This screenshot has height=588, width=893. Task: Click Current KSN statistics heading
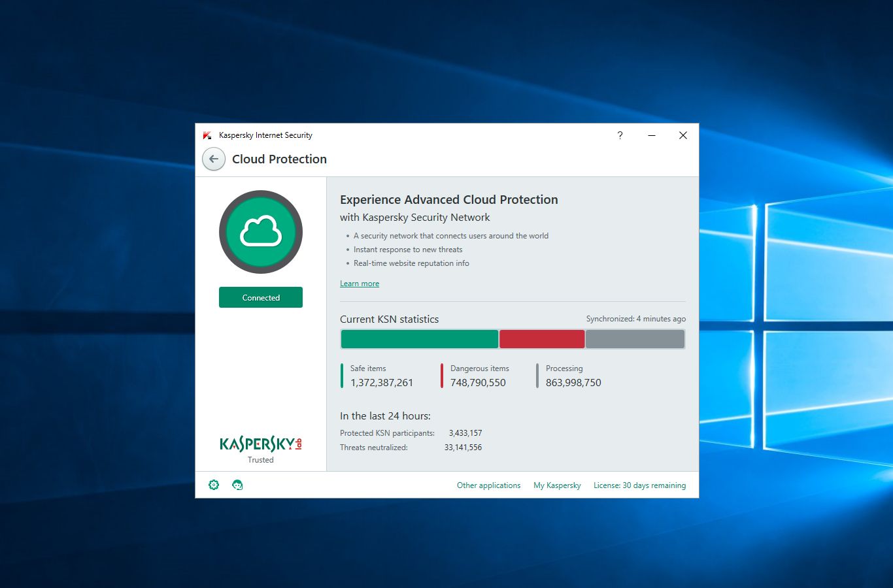coord(389,319)
